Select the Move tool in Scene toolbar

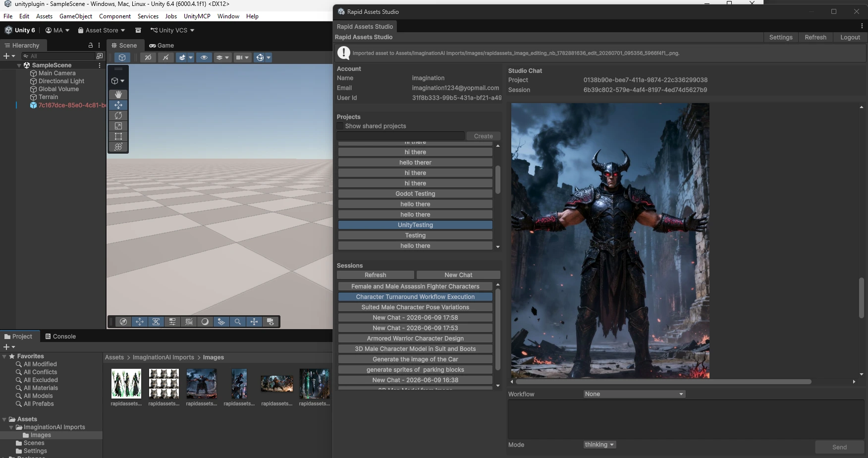(x=118, y=105)
